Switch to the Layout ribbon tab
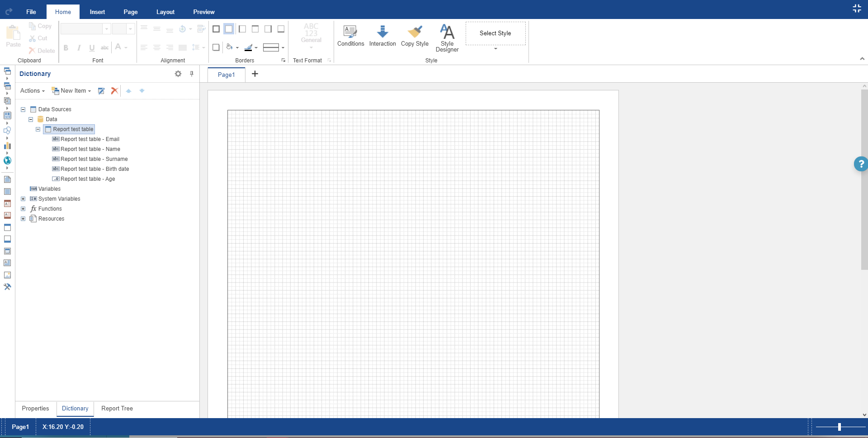The width and height of the screenshot is (868, 438). click(x=165, y=12)
